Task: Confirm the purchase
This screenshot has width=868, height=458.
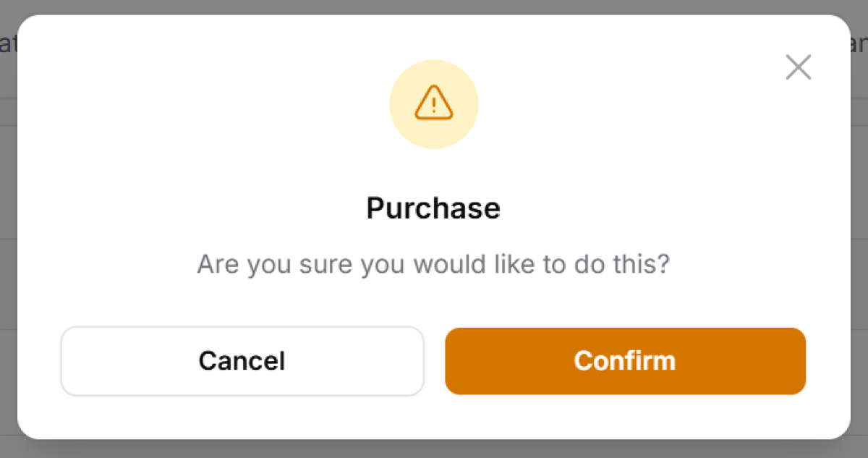Action: click(625, 361)
